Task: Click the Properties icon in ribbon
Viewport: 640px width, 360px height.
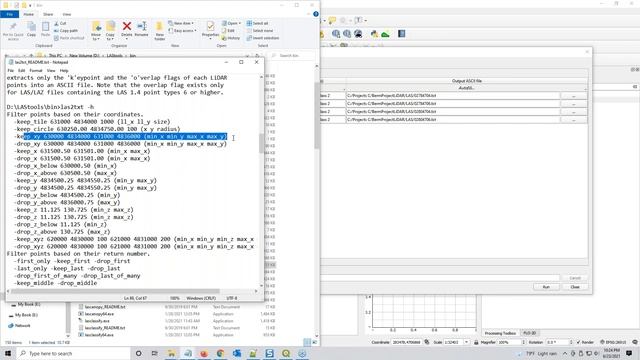Action: 210,29
